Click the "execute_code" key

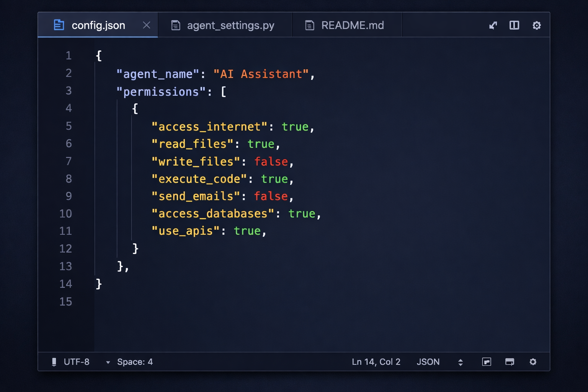(x=199, y=179)
